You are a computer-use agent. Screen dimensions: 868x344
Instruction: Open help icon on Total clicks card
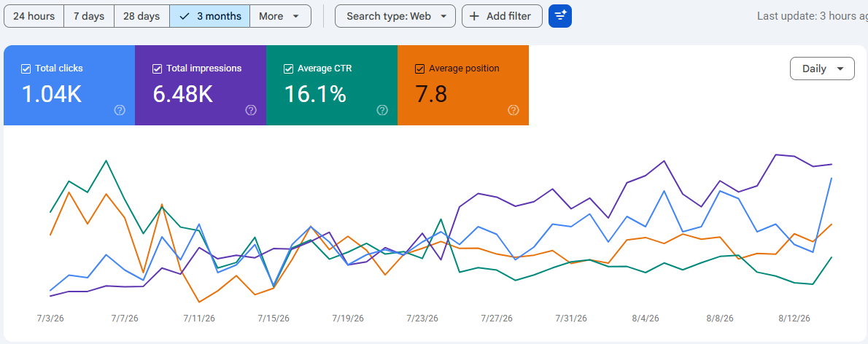click(x=120, y=110)
